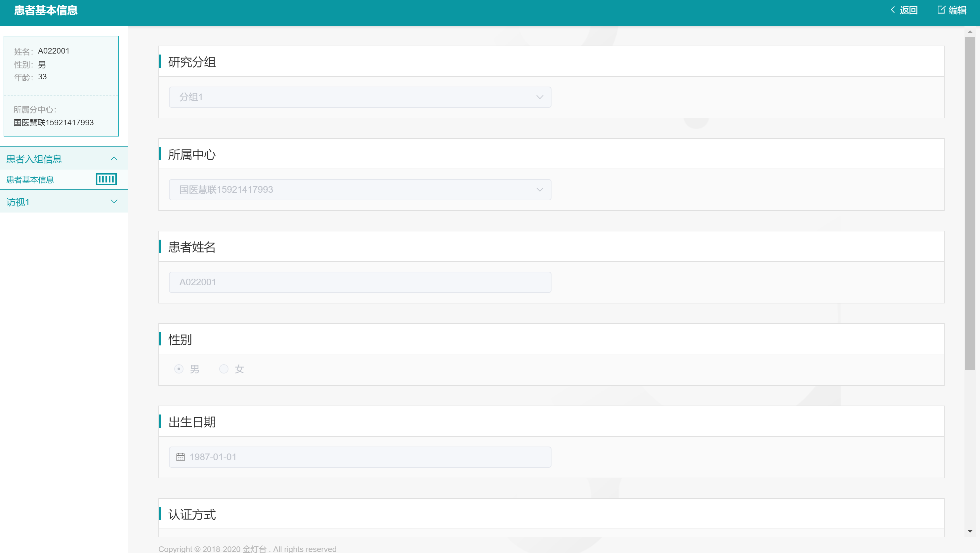
Task: Select 访视1 in the sidebar
Action: click(18, 202)
